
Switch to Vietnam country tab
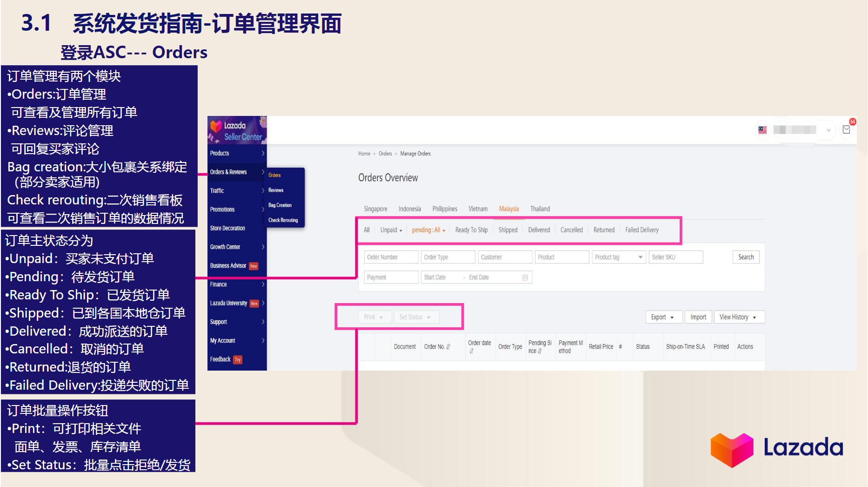coord(478,209)
